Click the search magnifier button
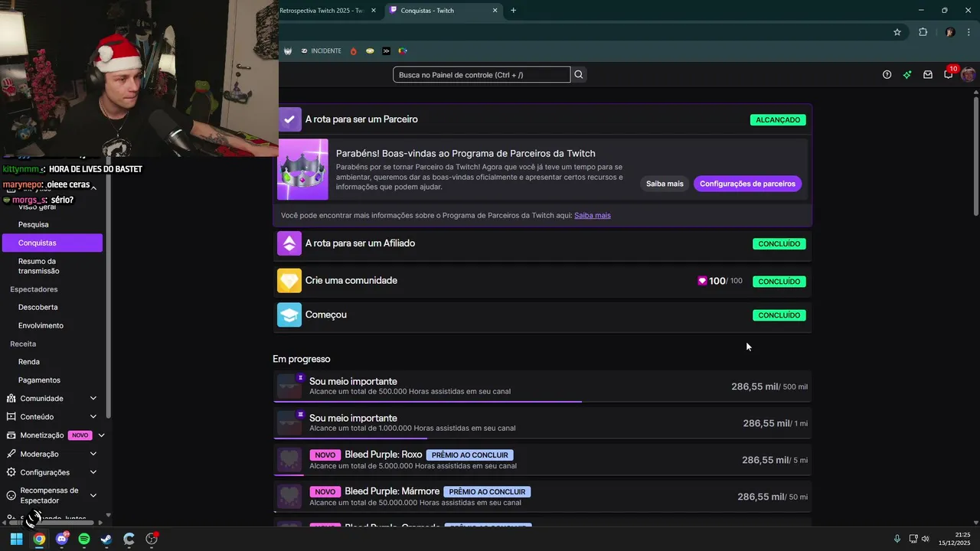The width and height of the screenshot is (980, 551). [x=579, y=74]
